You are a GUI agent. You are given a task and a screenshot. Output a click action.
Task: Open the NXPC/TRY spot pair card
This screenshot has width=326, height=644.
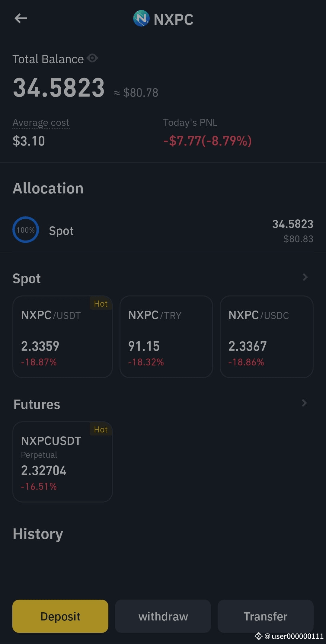(166, 336)
